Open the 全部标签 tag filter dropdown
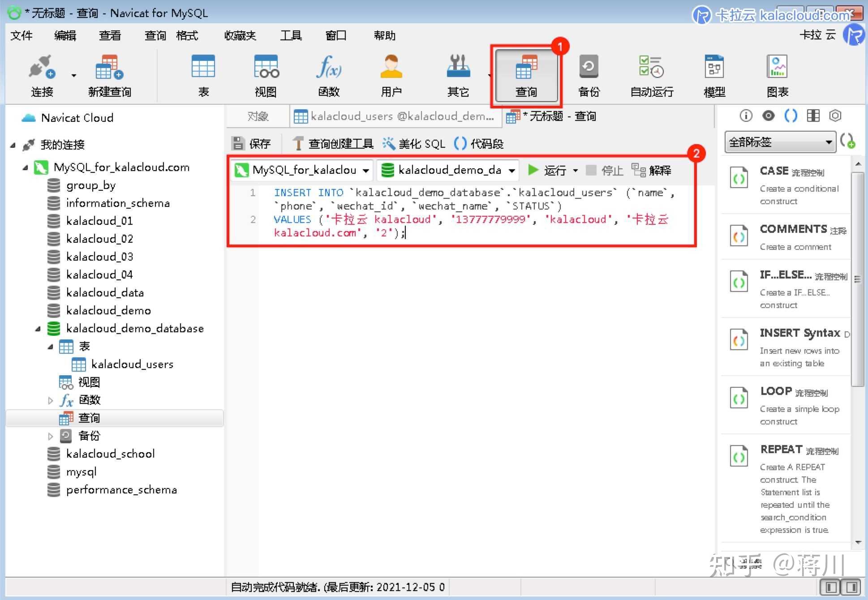The height and width of the screenshot is (600, 868). [780, 142]
